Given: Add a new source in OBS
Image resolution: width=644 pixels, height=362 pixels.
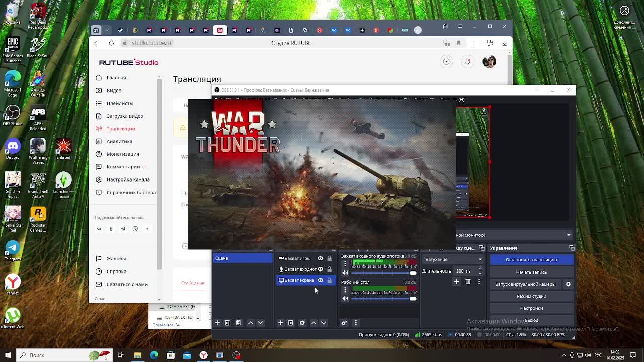Looking at the screenshot, I should 281,323.
